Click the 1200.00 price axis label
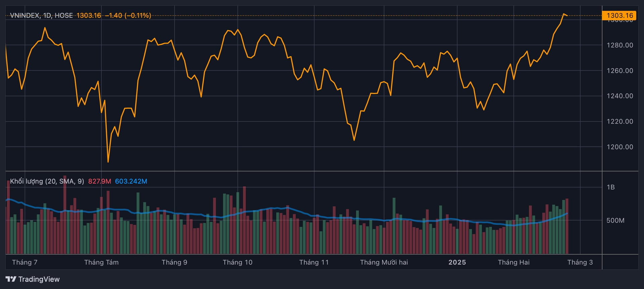This screenshot has width=644, height=289. click(x=620, y=147)
